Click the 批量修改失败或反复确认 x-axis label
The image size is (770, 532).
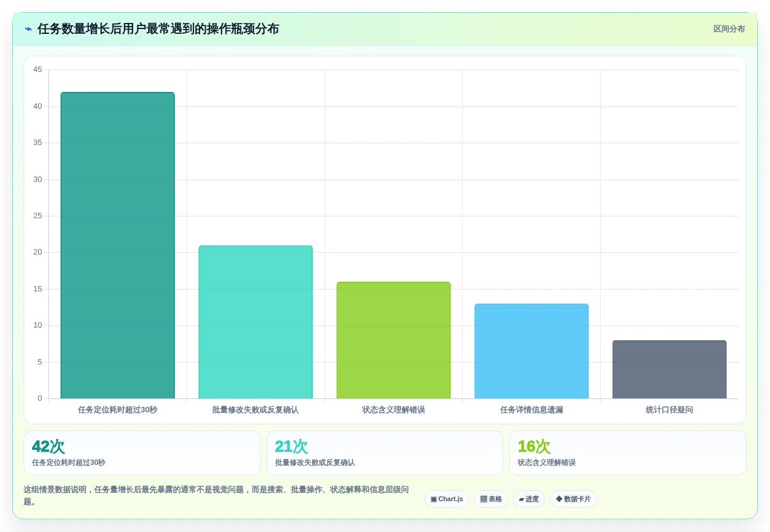pyautogui.click(x=255, y=410)
